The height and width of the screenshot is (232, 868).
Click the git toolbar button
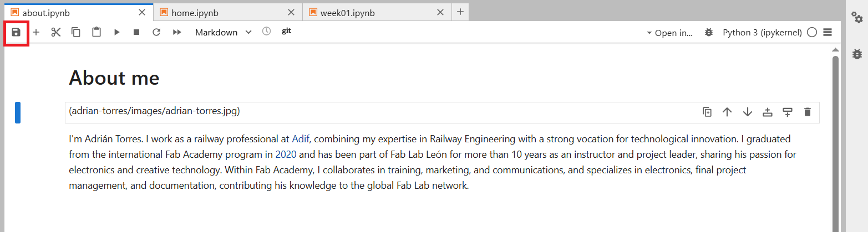(x=286, y=31)
